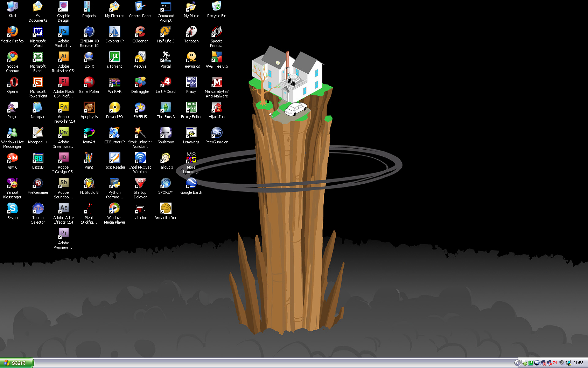Select the Malwarebytes' Anti-Malware icon
This screenshot has width=588, height=368.
coord(217,83)
